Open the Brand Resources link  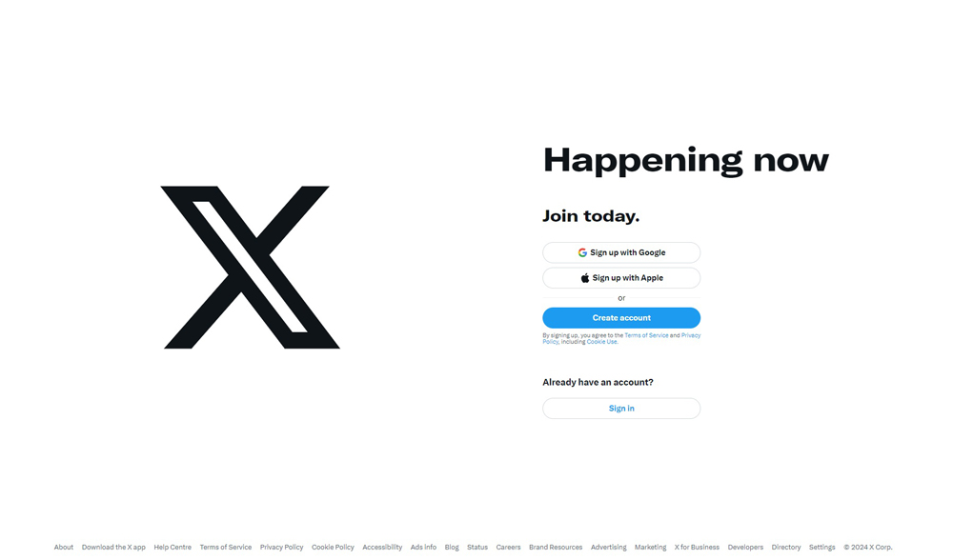556,548
